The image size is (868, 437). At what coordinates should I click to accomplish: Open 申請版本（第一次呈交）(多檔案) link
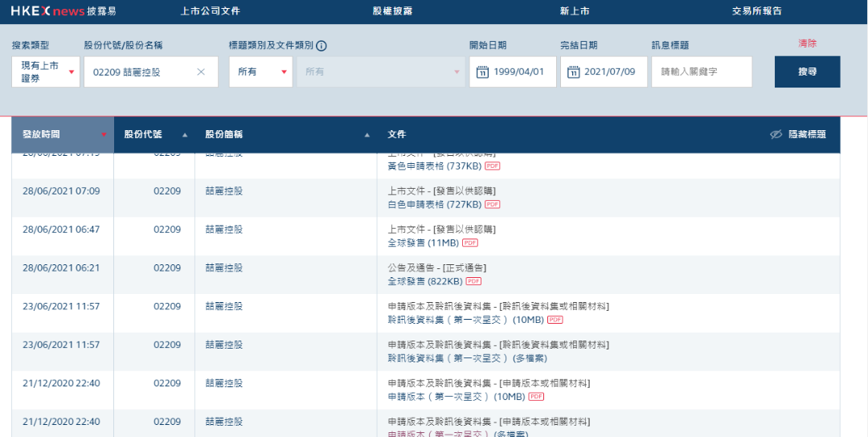(x=458, y=435)
